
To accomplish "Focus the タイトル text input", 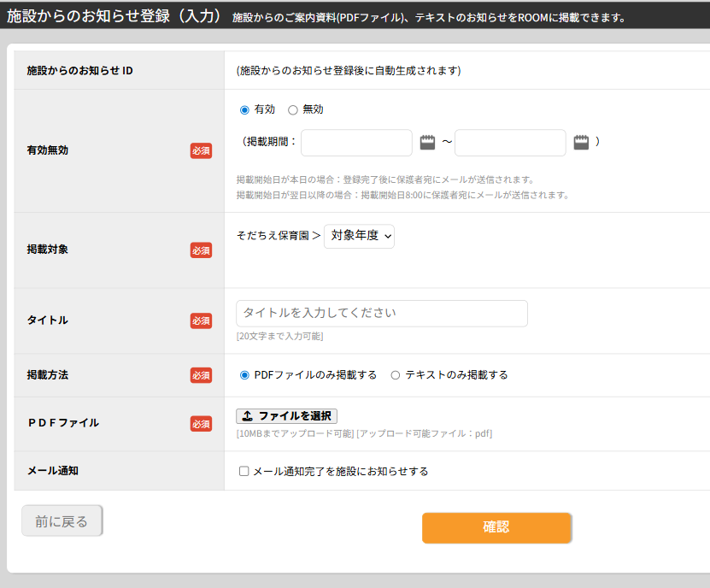I will (382, 314).
